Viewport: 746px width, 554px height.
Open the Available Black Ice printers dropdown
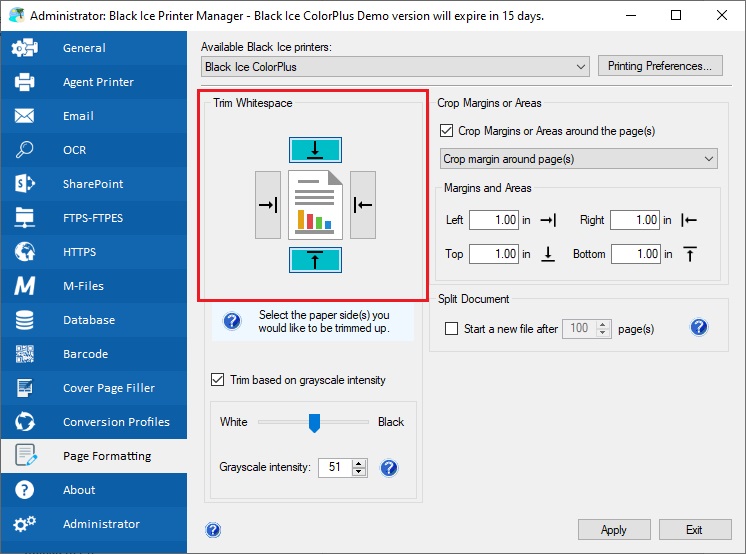pyautogui.click(x=395, y=67)
